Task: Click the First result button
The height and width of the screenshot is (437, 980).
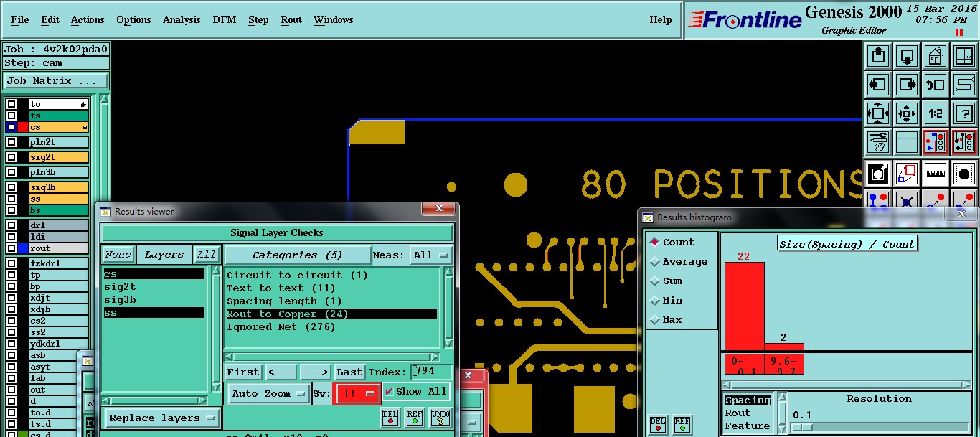Action: 243,372
